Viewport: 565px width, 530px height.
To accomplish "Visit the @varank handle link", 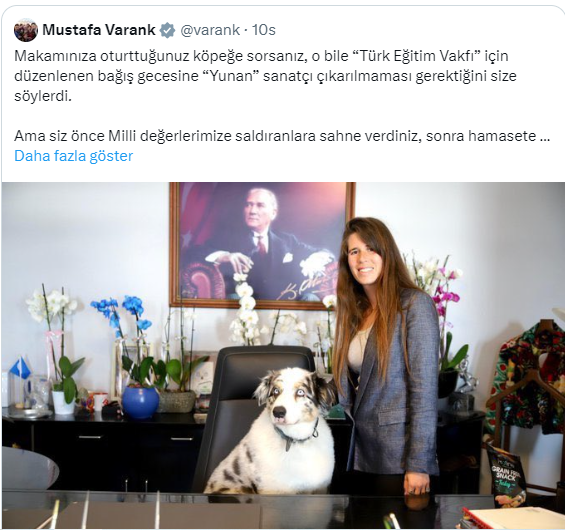I will [x=210, y=30].
